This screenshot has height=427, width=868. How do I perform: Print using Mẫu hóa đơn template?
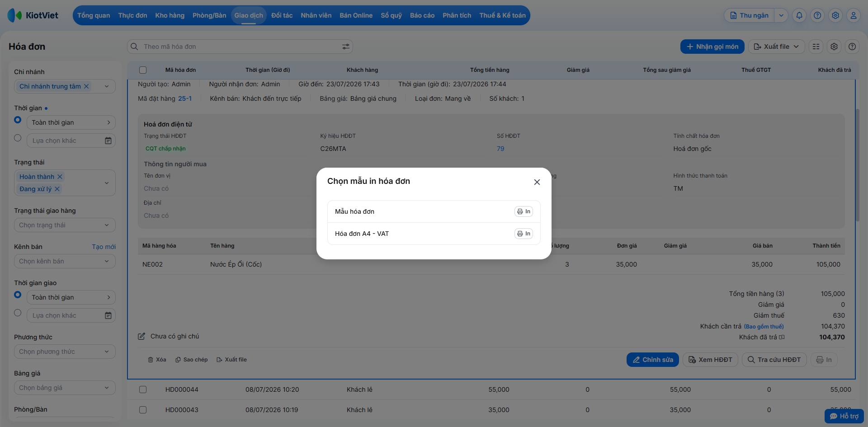pos(524,211)
